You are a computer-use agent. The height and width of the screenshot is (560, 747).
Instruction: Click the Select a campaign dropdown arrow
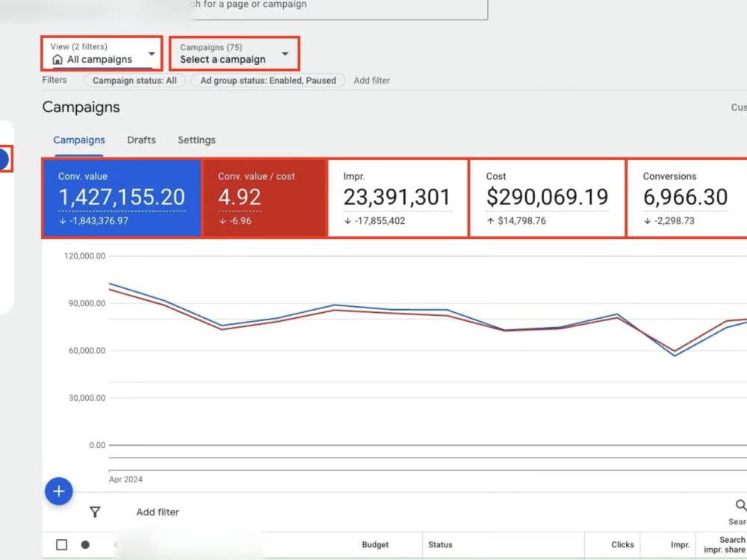(285, 54)
